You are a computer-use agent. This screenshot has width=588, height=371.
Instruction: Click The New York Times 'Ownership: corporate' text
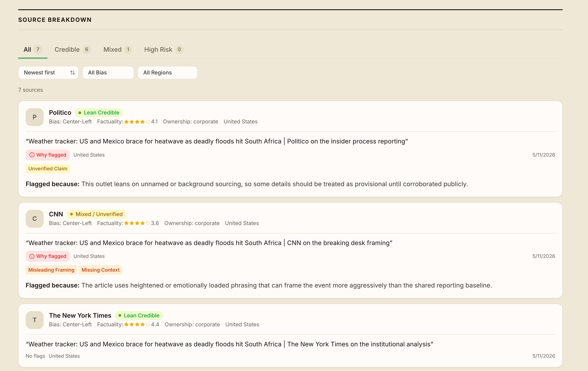pos(192,325)
